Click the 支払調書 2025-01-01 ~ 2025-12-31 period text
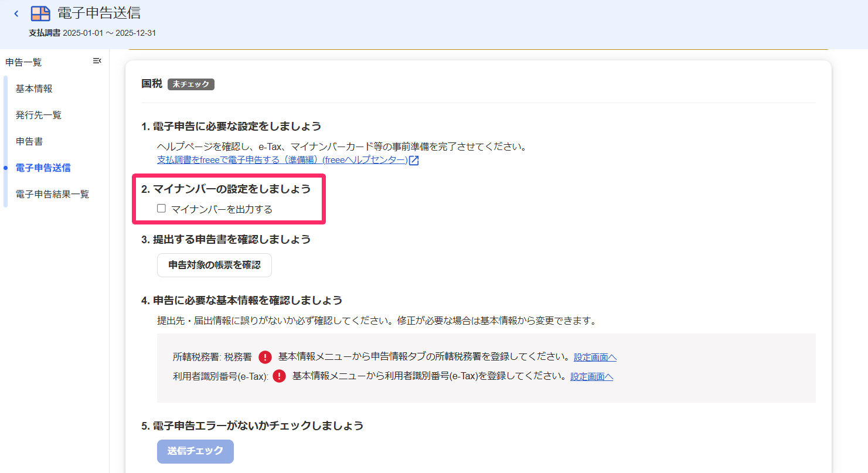Image resolution: width=868 pixels, height=473 pixels. [x=92, y=33]
